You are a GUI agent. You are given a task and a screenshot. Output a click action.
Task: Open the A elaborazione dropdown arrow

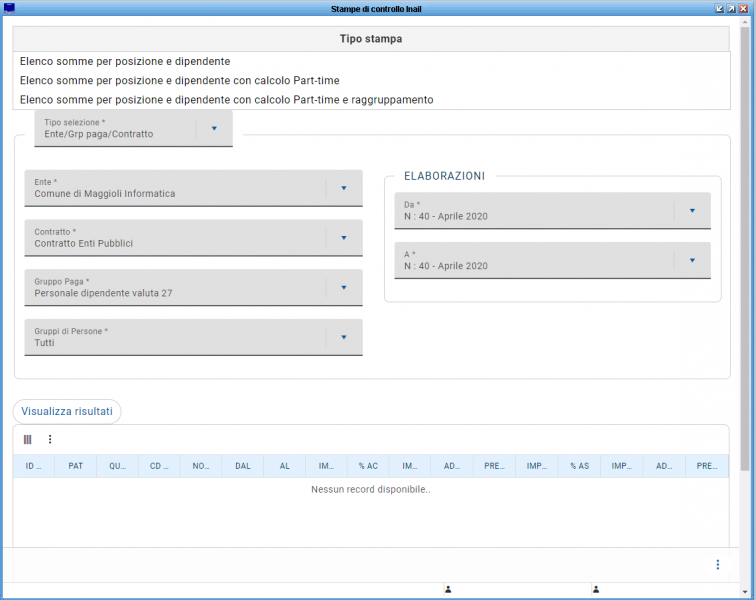click(692, 260)
